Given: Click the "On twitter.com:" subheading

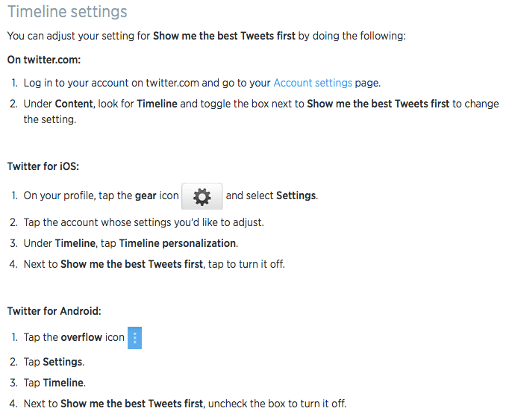Looking at the screenshot, I should [x=44, y=60].
